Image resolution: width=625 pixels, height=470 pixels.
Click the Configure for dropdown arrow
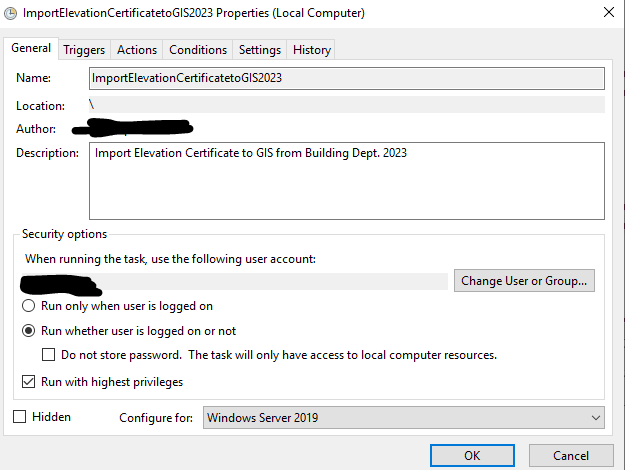(x=596, y=417)
